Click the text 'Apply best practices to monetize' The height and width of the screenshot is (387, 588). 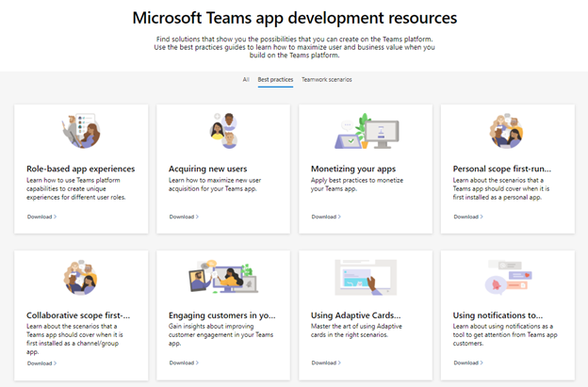point(357,180)
